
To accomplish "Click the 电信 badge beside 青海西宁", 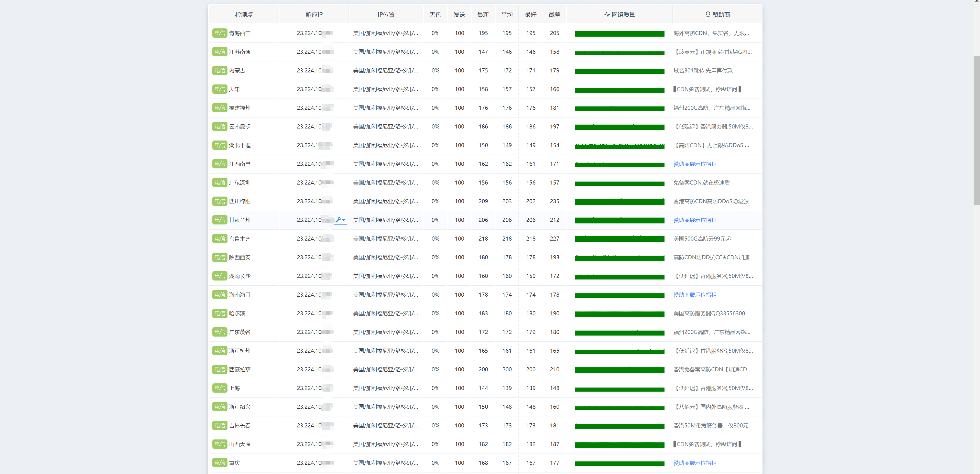I will [x=220, y=33].
